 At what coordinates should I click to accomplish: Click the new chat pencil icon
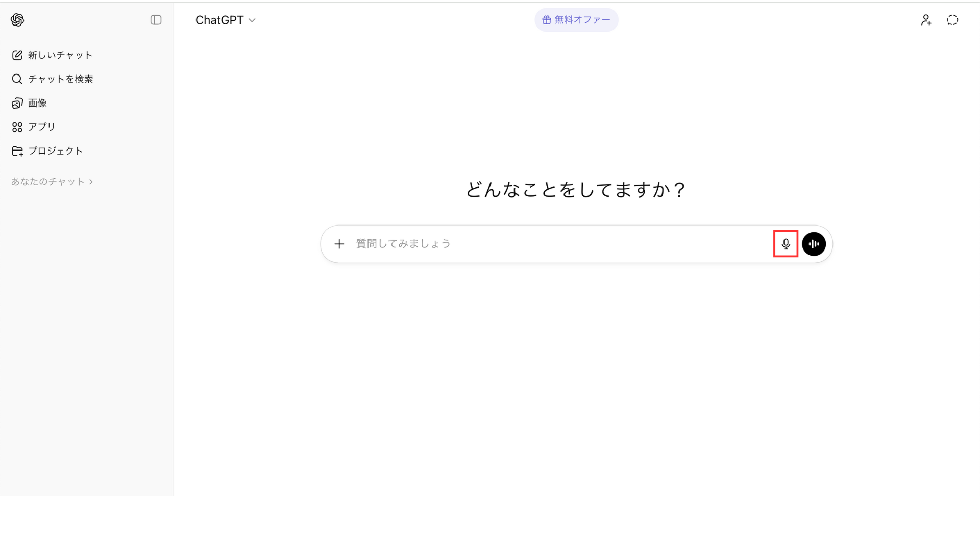pyautogui.click(x=17, y=55)
